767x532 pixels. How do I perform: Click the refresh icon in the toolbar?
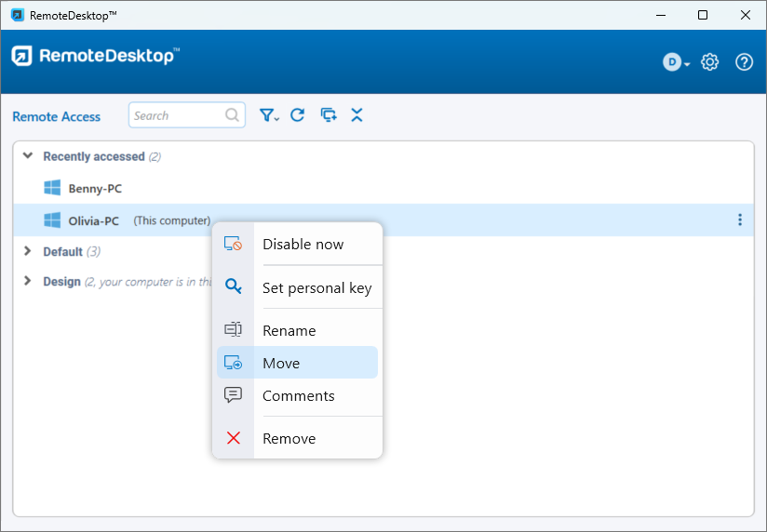[298, 115]
